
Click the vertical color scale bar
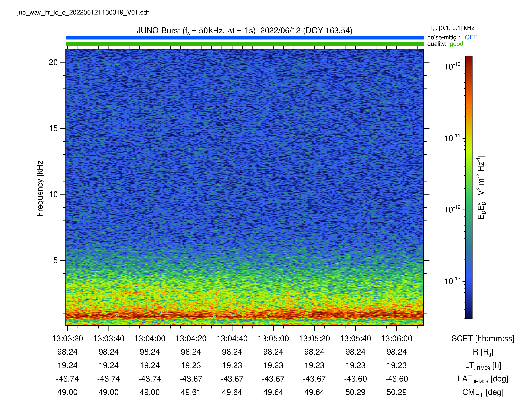click(x=469, y=187)
